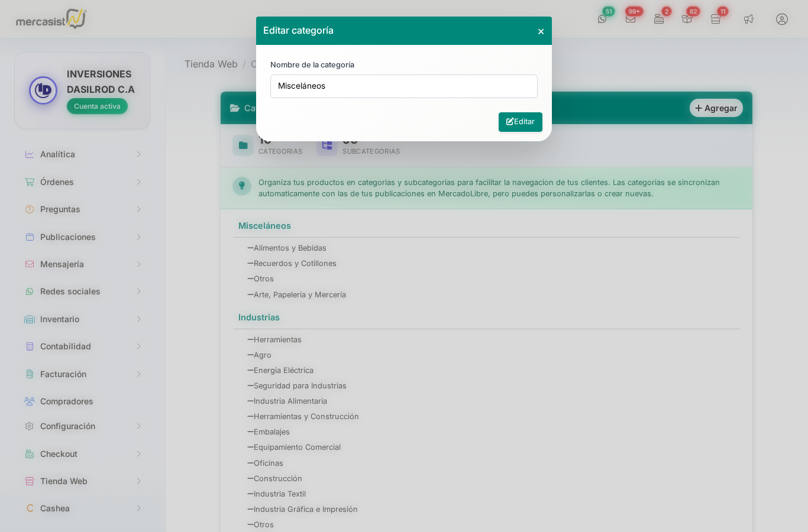Click the megaphone announcements icon
Viewport: 808px width, 532px height.
pyautogui.click(x=749, y=19)
